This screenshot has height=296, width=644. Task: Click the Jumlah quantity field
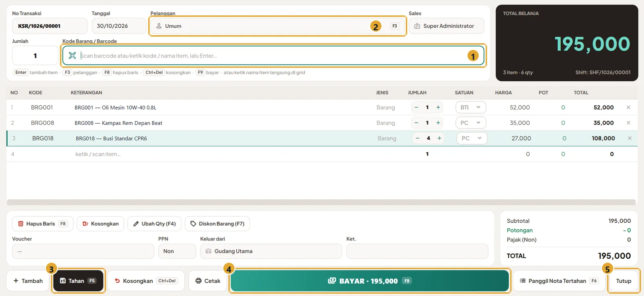pos(35,56)
